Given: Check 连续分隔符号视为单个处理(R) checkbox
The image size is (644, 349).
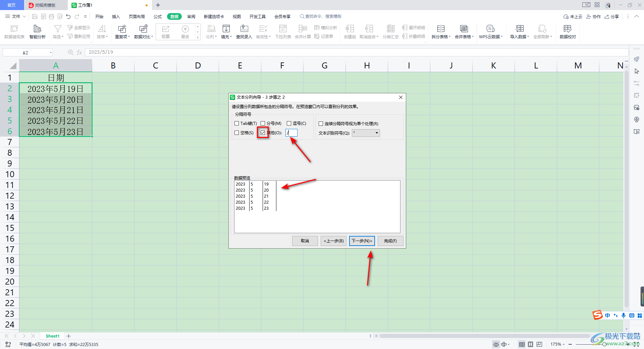Looking at the screenshot, I should point(321,124).
